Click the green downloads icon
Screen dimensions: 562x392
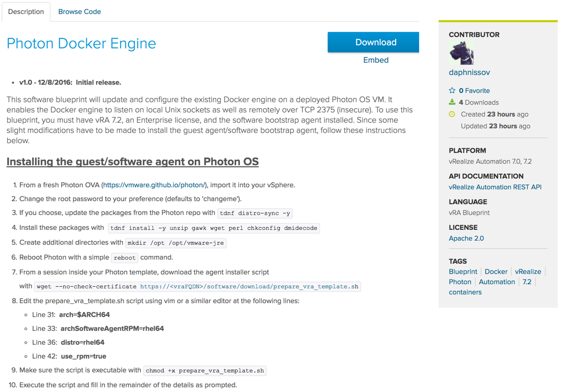tap(452, 102)
